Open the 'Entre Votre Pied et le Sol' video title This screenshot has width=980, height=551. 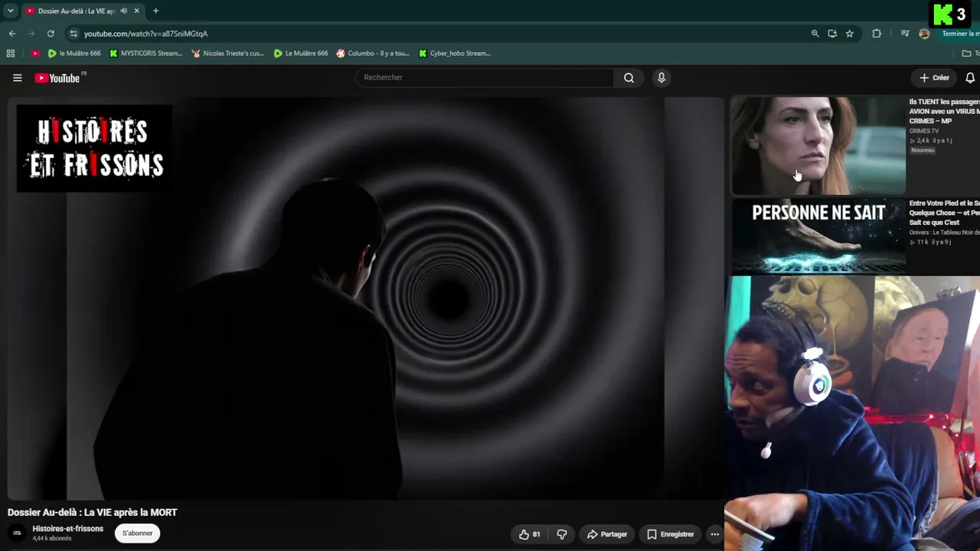coord(944,213)
